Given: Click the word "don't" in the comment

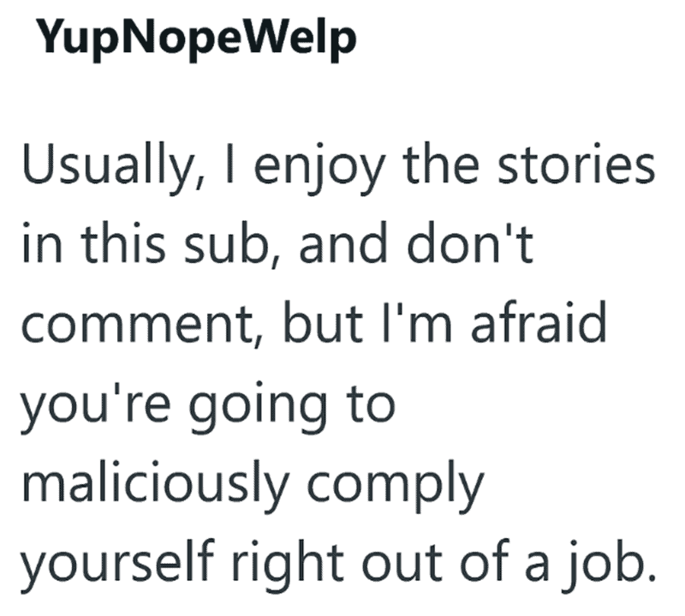Looking at the screenshot, I should 470,242.
